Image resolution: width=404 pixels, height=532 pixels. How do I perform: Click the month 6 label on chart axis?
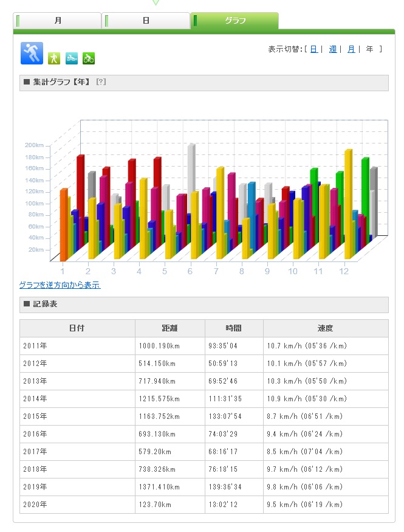(190, 271)
